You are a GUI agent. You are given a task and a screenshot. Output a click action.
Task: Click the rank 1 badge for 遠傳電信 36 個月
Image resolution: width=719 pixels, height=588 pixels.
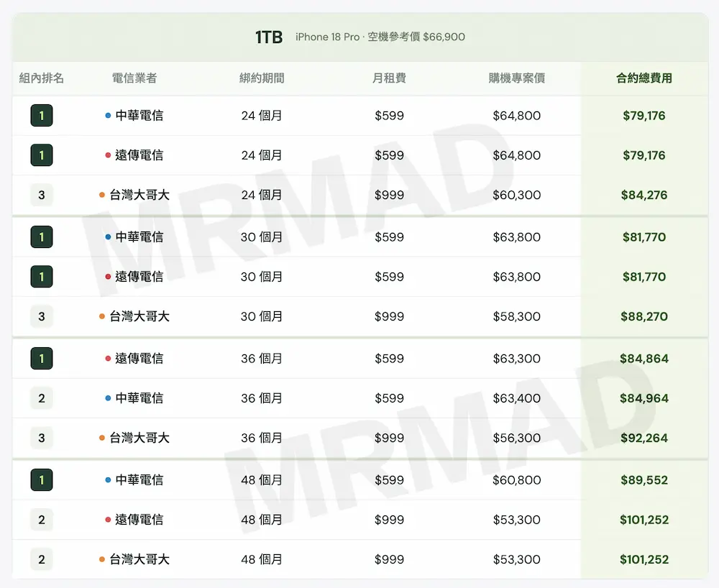click(42, 359)
